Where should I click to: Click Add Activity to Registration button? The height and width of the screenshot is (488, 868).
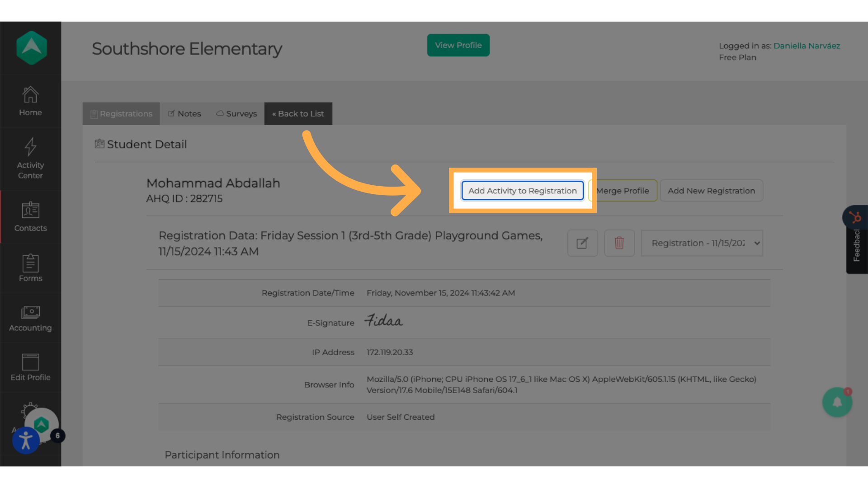pyautogui.click(x=523, y=191)
